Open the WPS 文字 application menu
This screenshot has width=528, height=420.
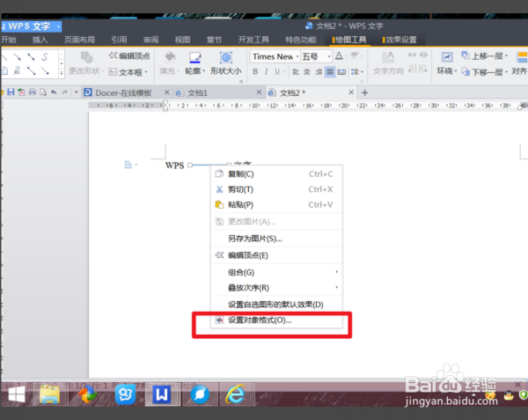[x=32, y=26]
